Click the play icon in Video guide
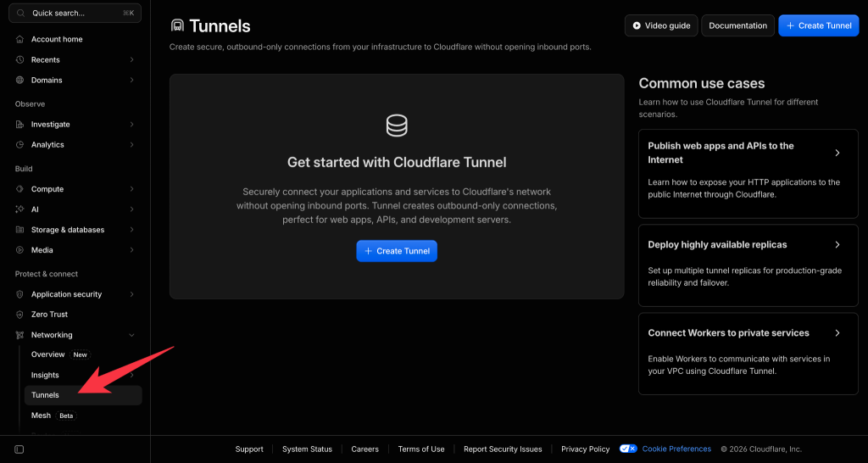The height and width of the screenshot is (463, 868). 637,25
